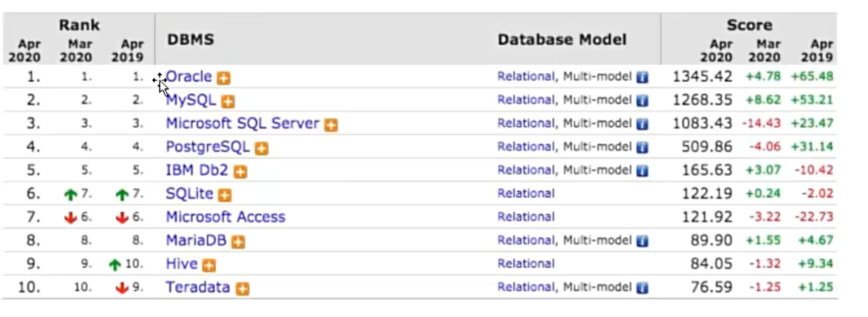
Task: Click the info icon in Oracle's row
Action: [x=642, y=78]
